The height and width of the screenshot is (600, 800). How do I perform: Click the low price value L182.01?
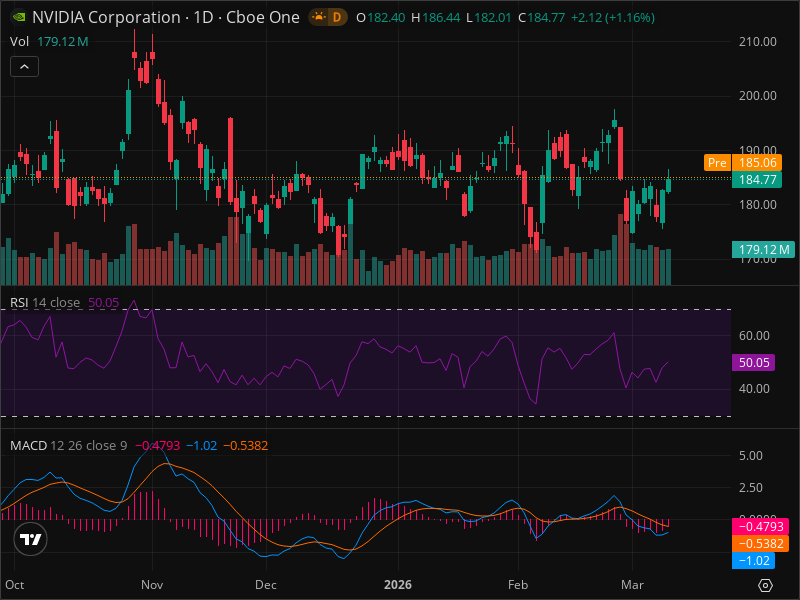tap(489, 18)
